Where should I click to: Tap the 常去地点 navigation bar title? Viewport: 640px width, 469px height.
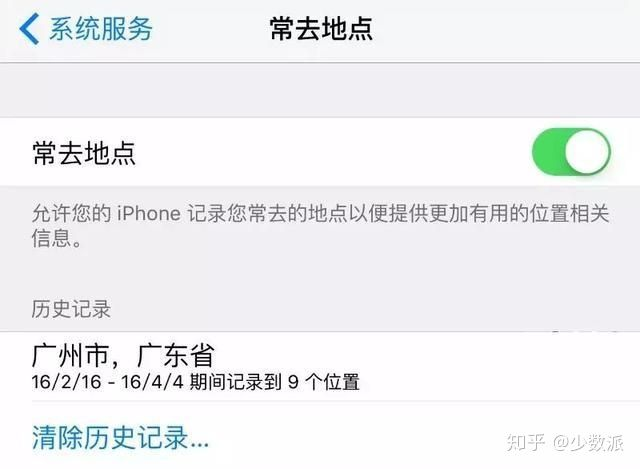[321, 29]
